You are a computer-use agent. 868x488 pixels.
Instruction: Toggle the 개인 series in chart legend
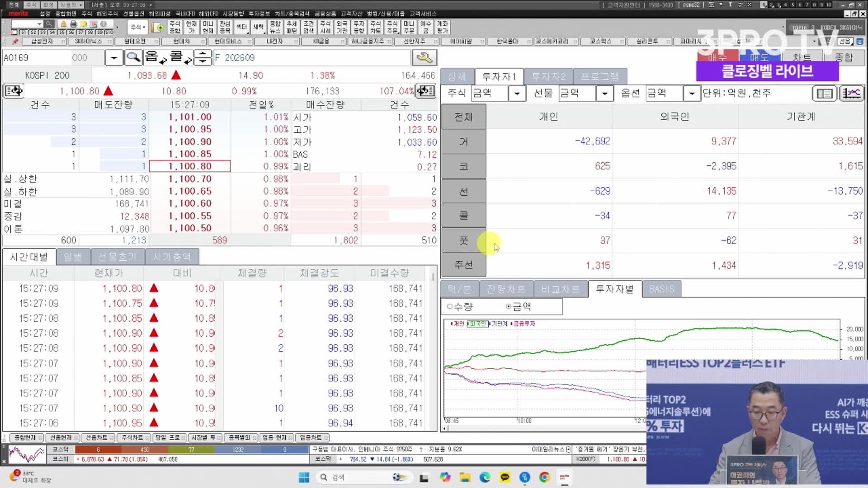(x=458, y=324)
